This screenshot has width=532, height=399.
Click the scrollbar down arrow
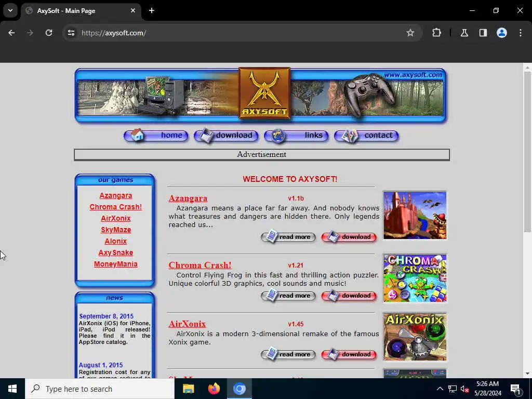tap(527, 374)
